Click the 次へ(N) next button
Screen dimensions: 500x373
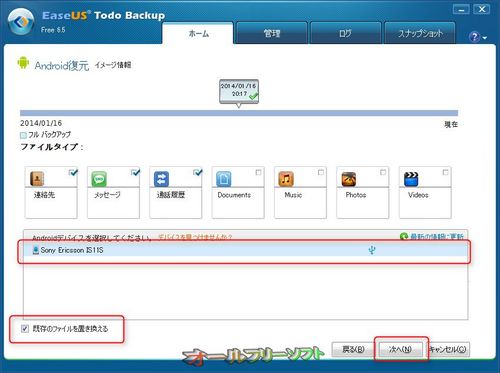pyautogui.click(x=401, y=349)
